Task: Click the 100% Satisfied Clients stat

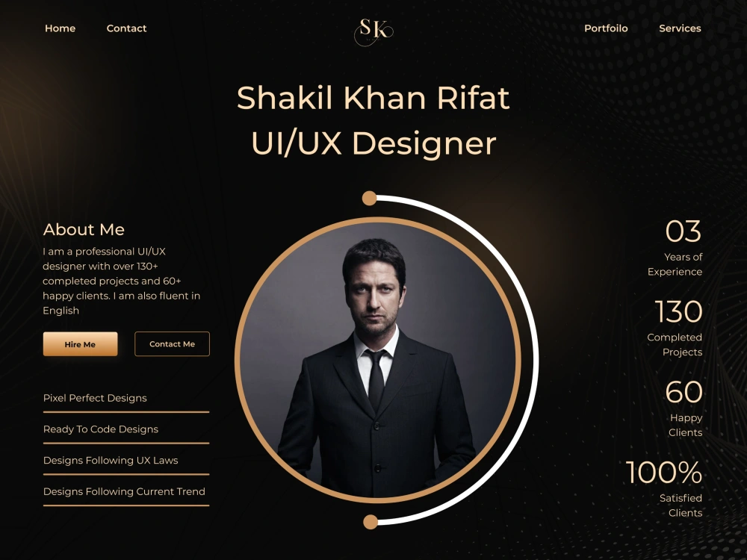Action: 664,489
